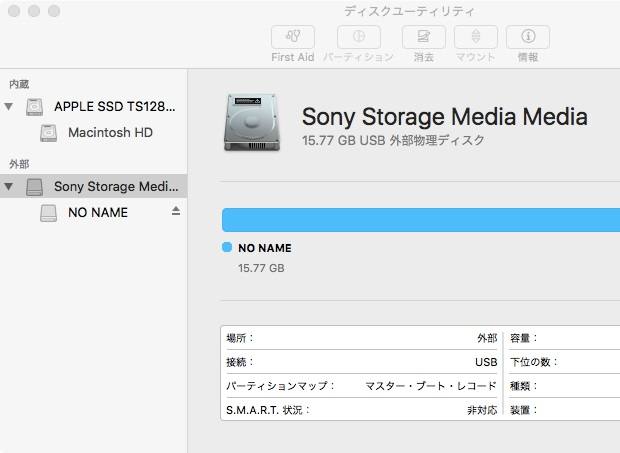Screen dimensions: 620x453
Task: Eject the NO NAME volume
Action: point(176,211)
